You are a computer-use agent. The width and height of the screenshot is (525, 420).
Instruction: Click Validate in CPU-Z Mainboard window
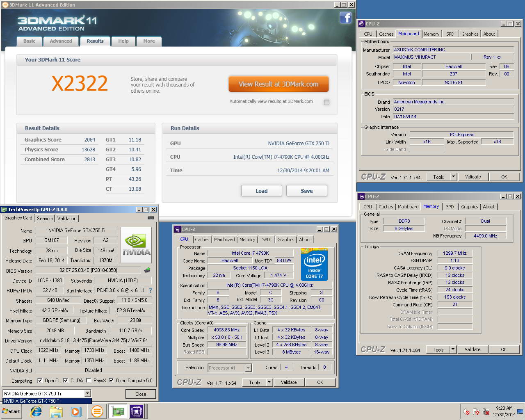coord(473,177)
